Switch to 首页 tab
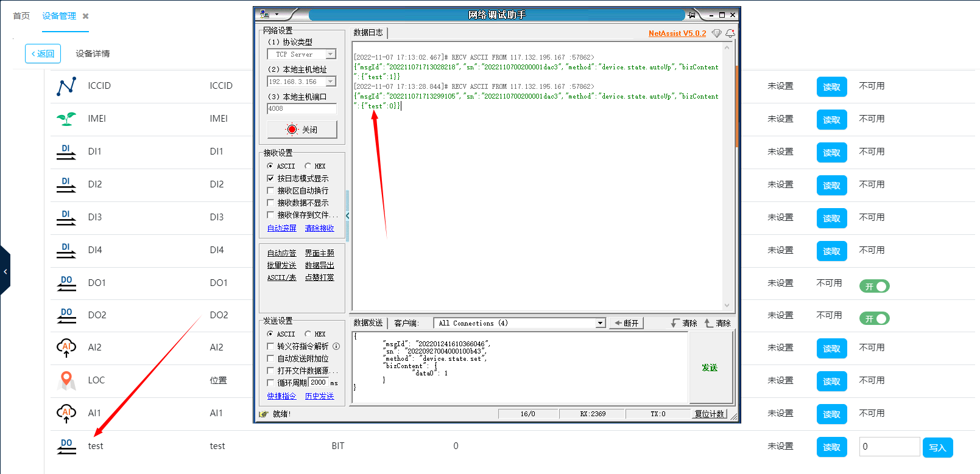Screen dimensions: 980x474 (x=21, y=16)
